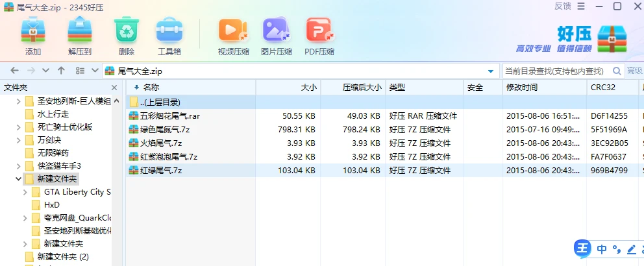The height and width of the screenshot is (266, 644).
Task: Click the 文件夹 panel header label
Action: click(x=16, y=88)
